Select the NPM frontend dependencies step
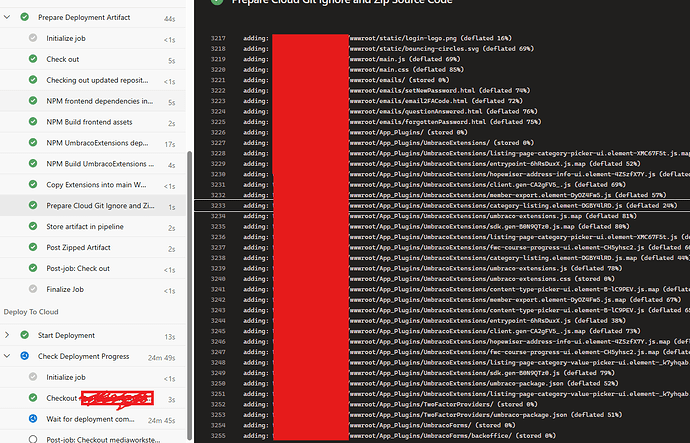 92,101
